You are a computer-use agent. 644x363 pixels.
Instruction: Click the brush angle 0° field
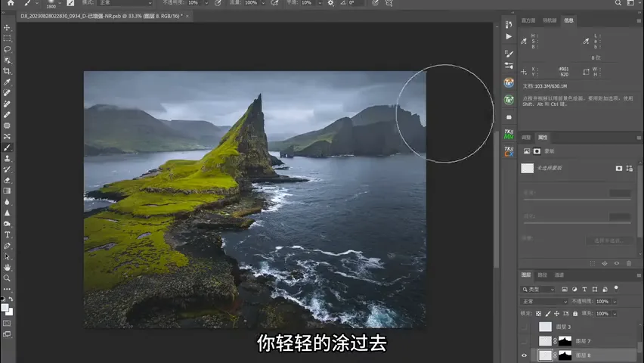tap(356, 3)
